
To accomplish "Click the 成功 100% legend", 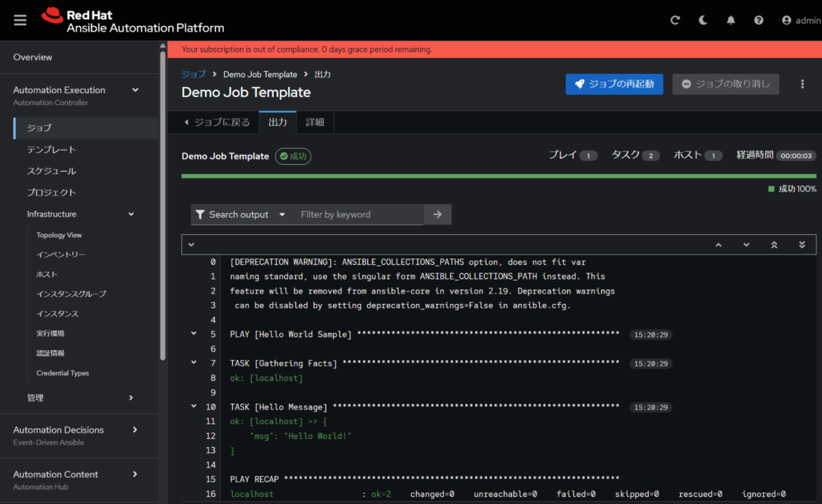I will (x=793, y=188).
